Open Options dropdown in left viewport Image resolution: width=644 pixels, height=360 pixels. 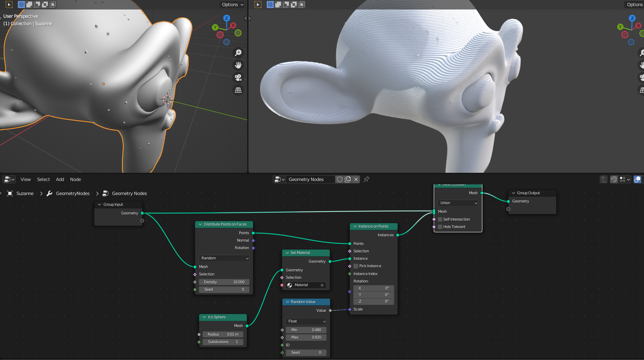coord(232,5)
